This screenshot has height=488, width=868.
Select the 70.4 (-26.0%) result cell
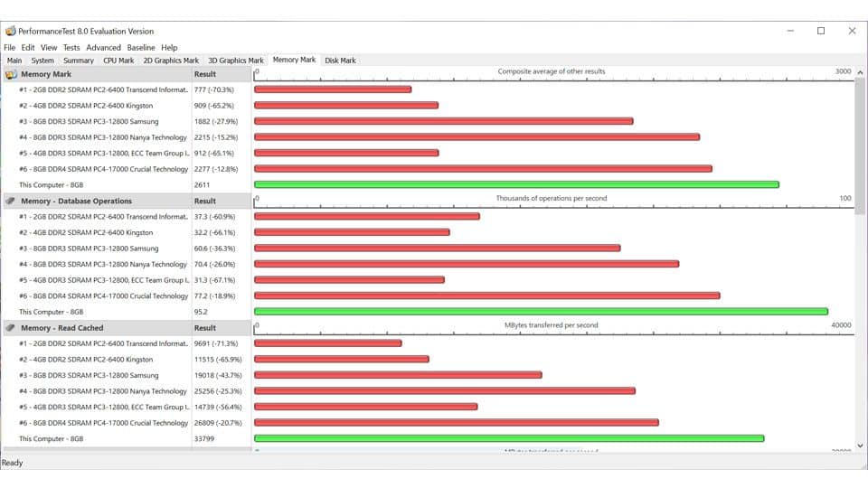point(215,265)
